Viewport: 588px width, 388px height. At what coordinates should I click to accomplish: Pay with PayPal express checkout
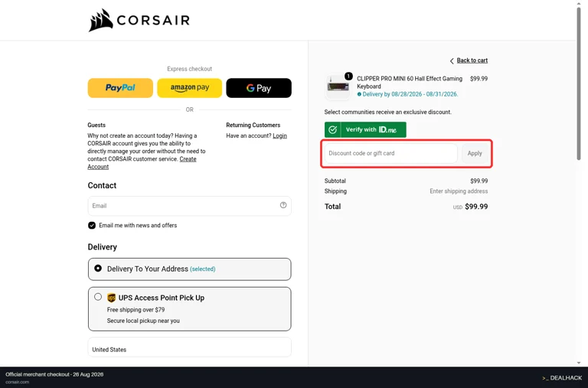point(120,88)
